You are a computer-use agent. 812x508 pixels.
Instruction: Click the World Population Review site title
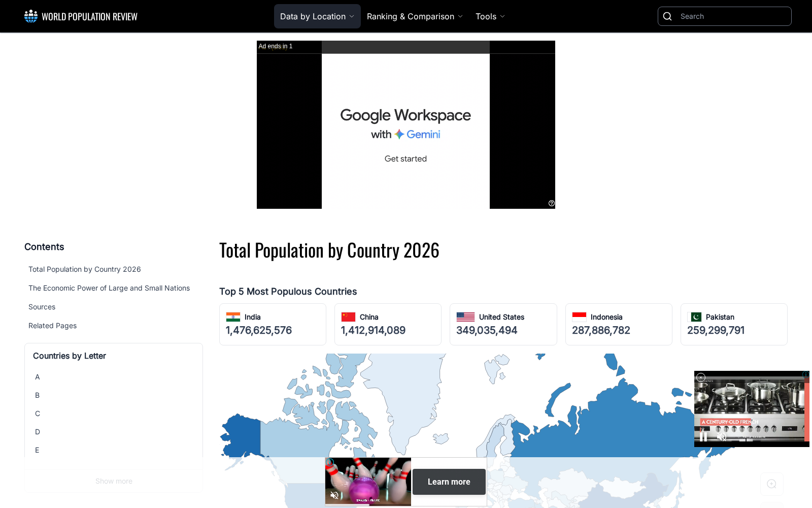pos(89,17)
